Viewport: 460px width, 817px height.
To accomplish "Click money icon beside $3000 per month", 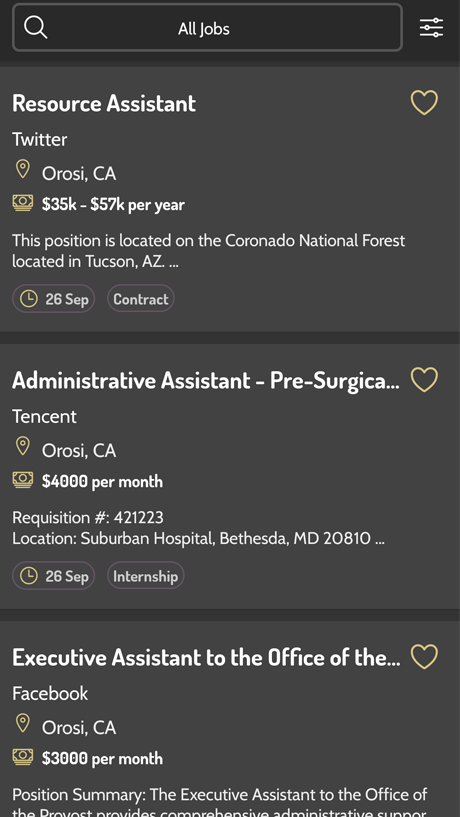I will [x=23, y=758].
